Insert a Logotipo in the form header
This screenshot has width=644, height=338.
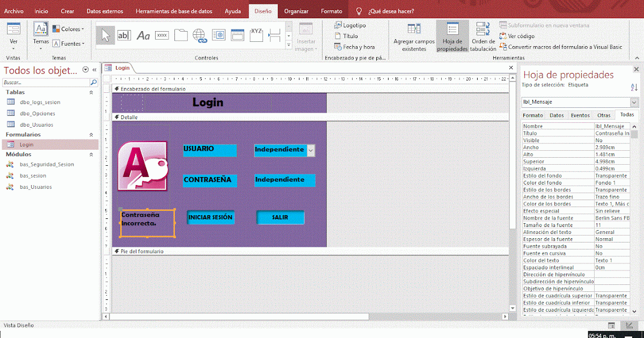351,25
